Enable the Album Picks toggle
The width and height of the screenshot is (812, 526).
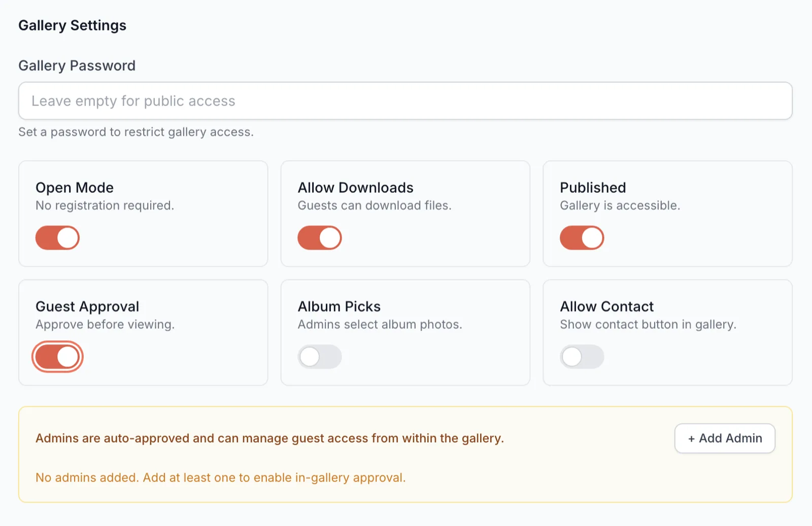coord(319,357)
